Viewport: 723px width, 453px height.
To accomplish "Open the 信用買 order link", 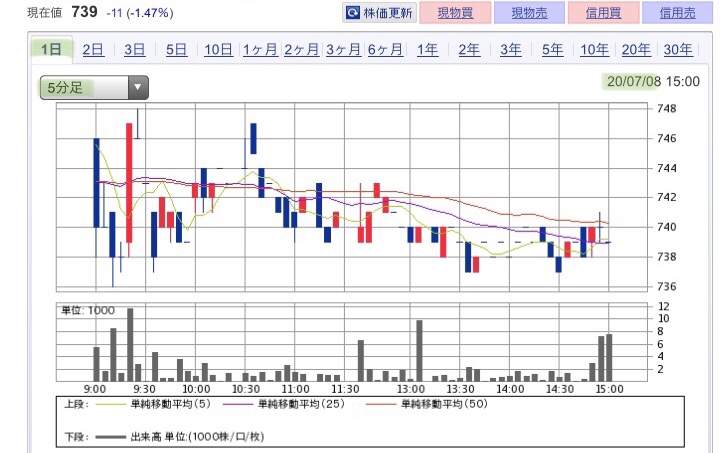I will click(603, 12).
